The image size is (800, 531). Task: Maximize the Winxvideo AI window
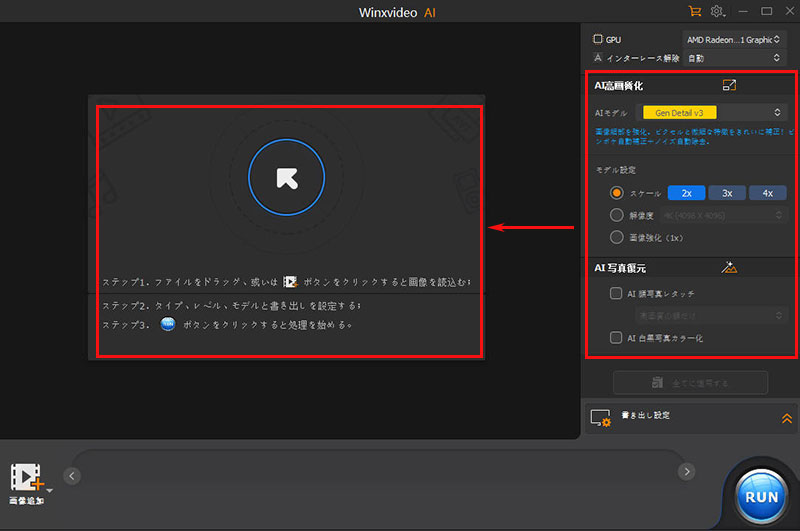click(x=766, y=11)
